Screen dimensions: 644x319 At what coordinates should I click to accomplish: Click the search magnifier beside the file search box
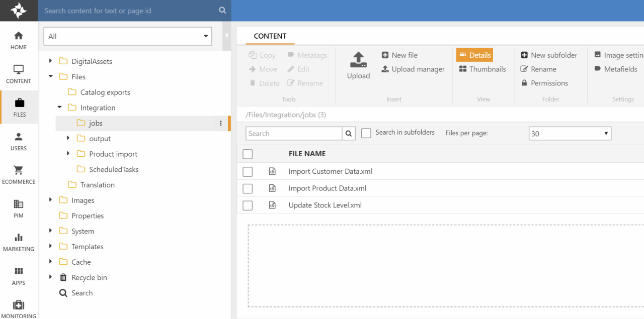click(x=349, y=134)
